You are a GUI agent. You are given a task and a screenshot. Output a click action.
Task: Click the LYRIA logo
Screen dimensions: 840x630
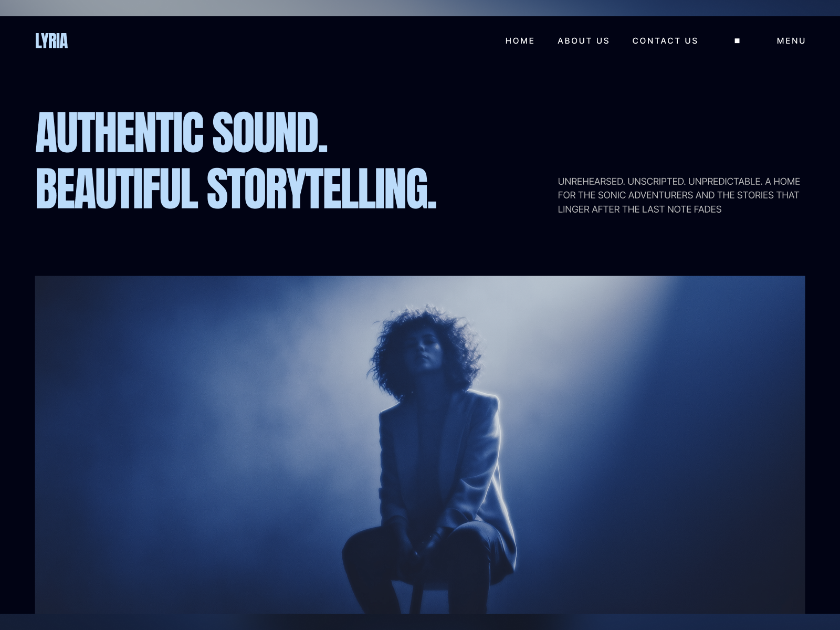pyautogui.click(x=51, y=41)
